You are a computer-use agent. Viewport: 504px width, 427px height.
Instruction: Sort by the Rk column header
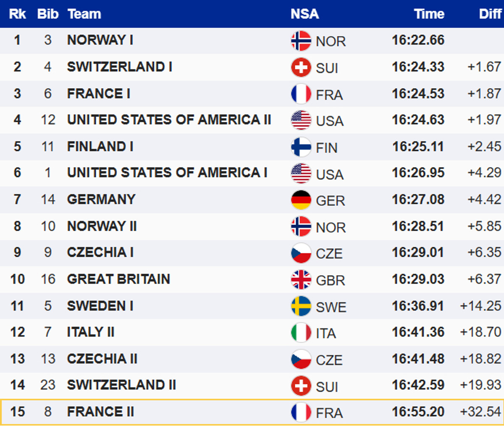pyautogui.click(x=17, y=14)
